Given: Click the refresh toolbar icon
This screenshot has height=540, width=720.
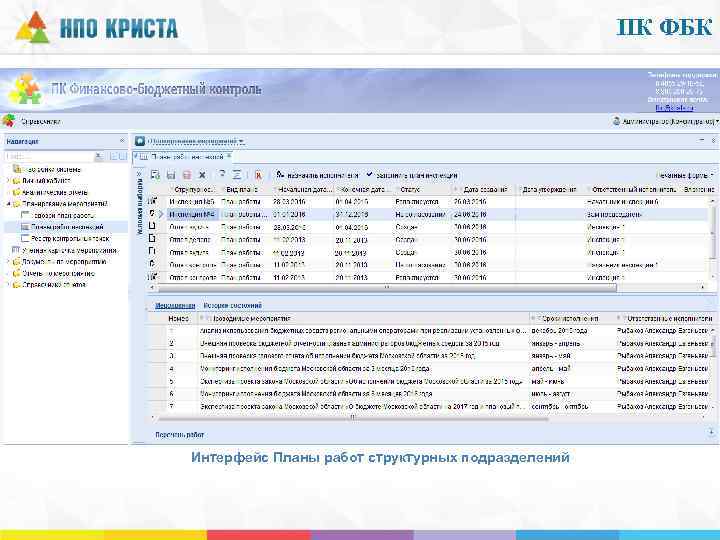Looking at the screenshot, I should pos(222,174).
